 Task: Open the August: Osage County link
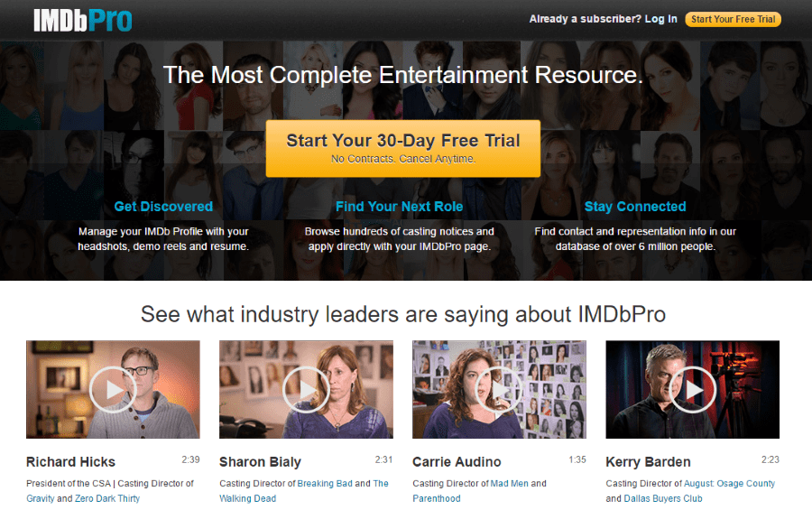tap(729, 483)
